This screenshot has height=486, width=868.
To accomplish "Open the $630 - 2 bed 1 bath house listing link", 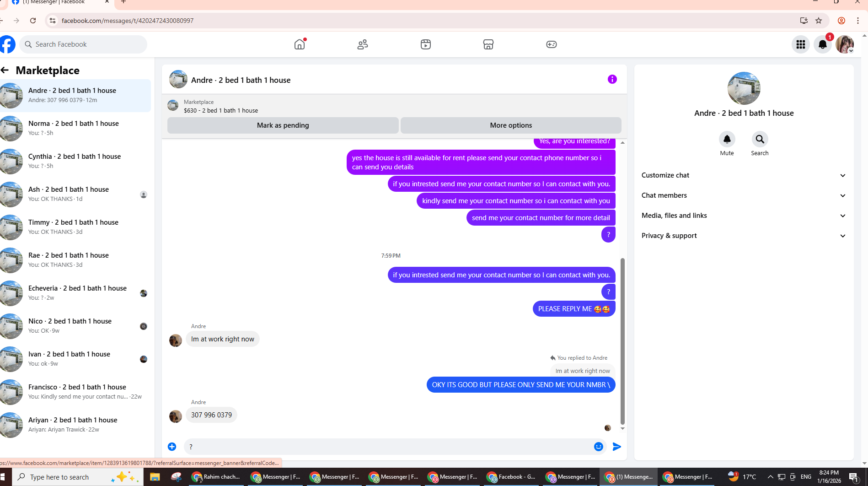I will (221, 110).
